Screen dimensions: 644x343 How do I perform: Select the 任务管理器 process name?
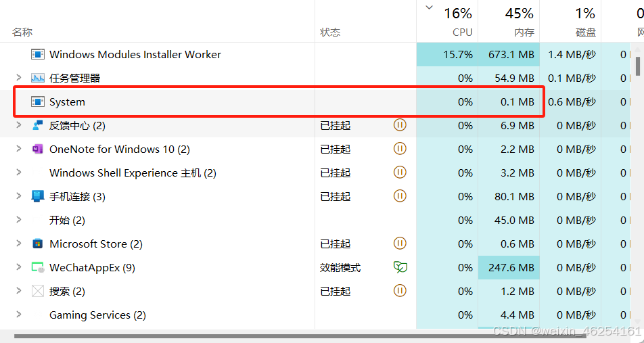pyautogui.click(x=74, y=78)
